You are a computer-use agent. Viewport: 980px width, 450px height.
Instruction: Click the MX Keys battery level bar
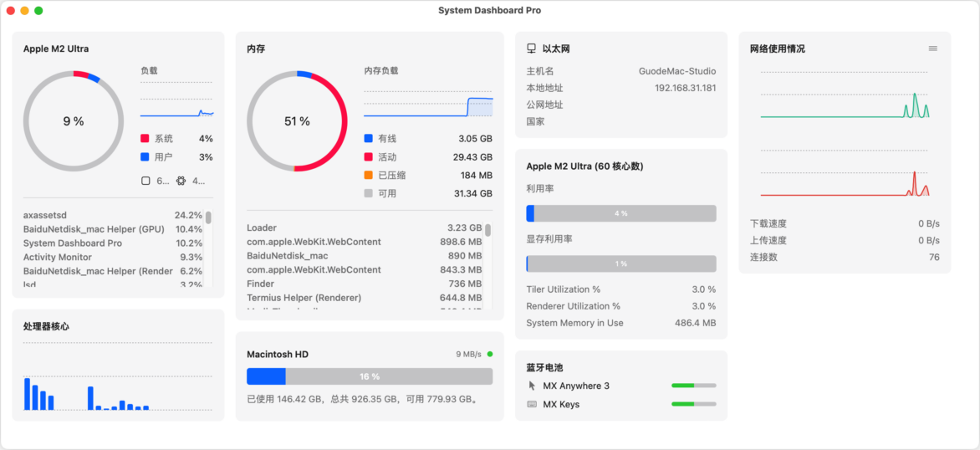(694, 404)
